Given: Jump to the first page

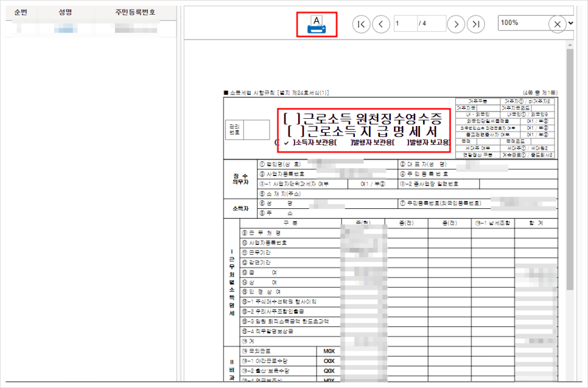Looking at the screenshot, I should point(361,24).
